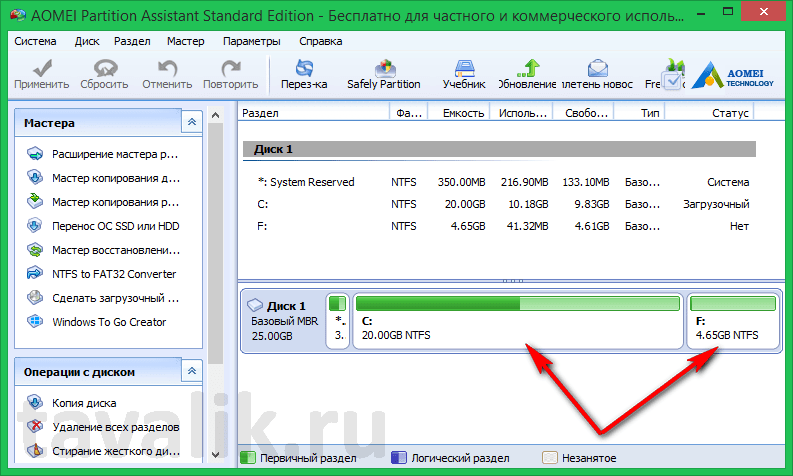Start Перенос ОС SSD или HDD
This screenshot has width=793, height=476.
tap(115, 226)
